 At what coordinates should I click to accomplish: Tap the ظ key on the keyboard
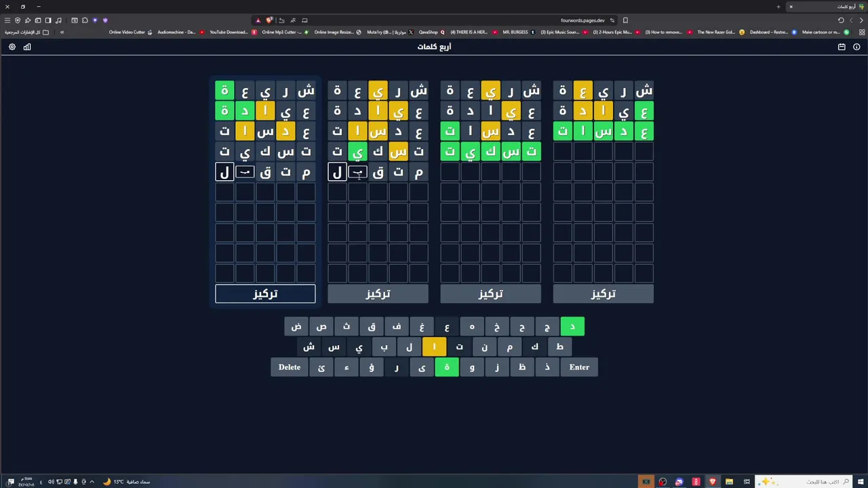[522, 367]
